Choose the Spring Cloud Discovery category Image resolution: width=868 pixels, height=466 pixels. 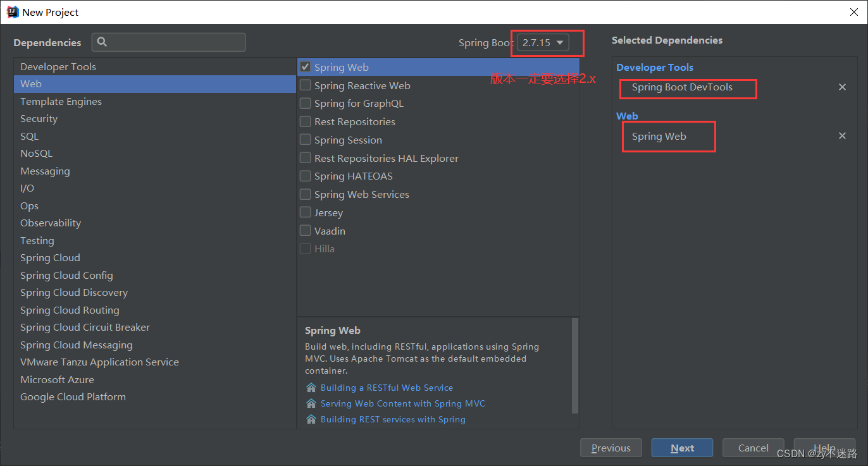tap(155, 293)
